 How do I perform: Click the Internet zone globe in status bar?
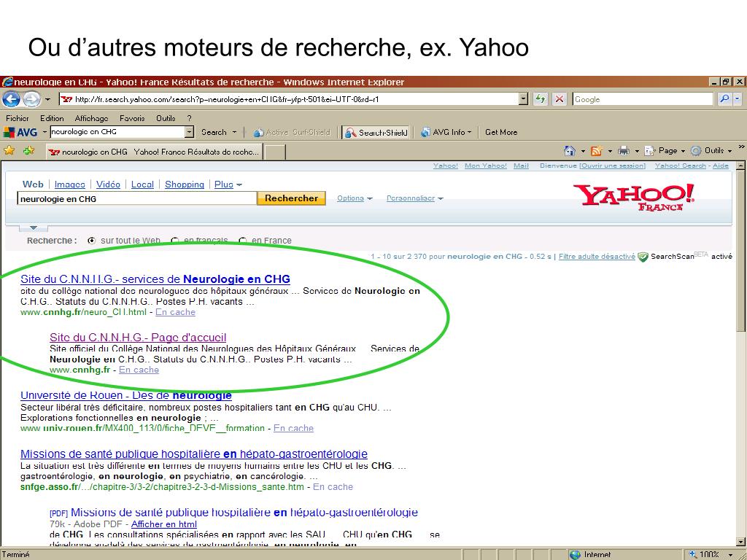click(x=576, y=555)
